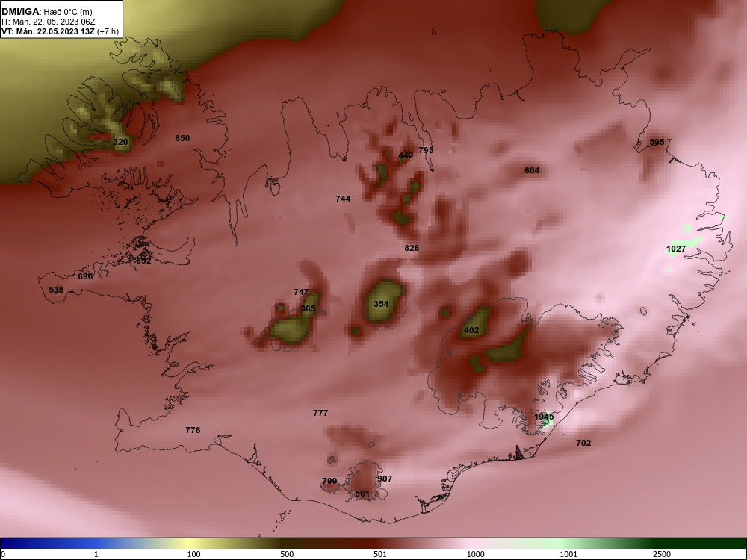Viewport: 747px width, 560px height.
Task: Click the legend scale label 500
Action: [288, 554]
